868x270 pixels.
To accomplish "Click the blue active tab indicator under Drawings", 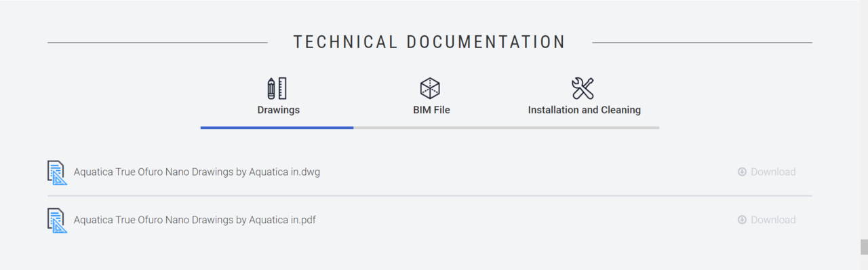I will point(277,128).
